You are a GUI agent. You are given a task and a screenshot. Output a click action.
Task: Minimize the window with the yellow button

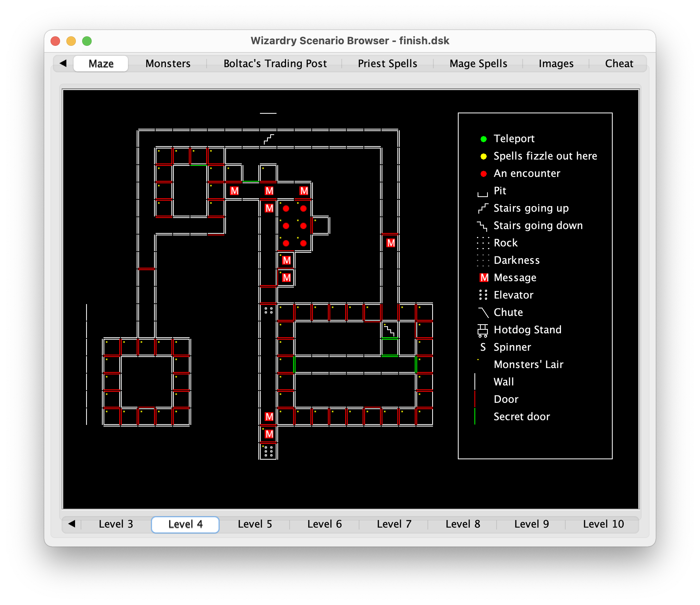pyautogui.click(x=71, y=41)
